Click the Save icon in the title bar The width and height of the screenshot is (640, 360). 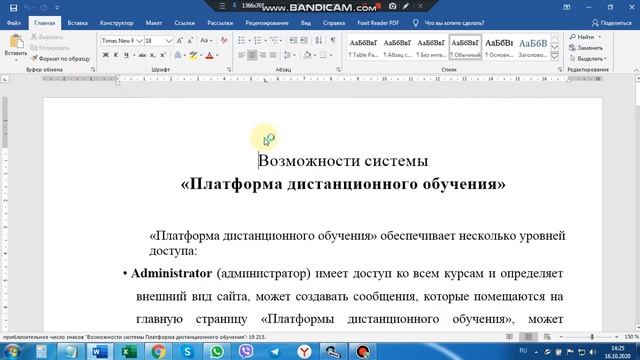(x=13, y=8)
